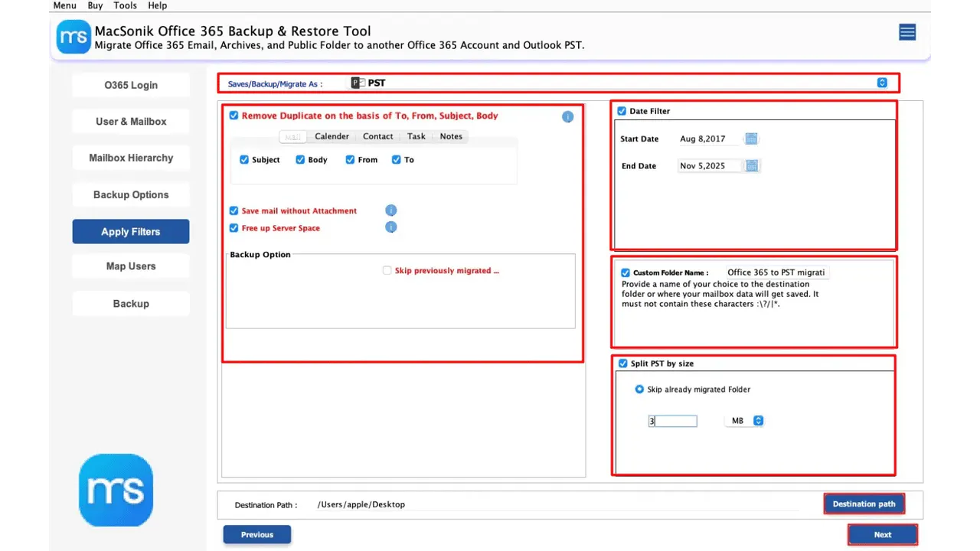Open Backup Options step
Viewport: 980px width, 551px height.
[131, 194]
